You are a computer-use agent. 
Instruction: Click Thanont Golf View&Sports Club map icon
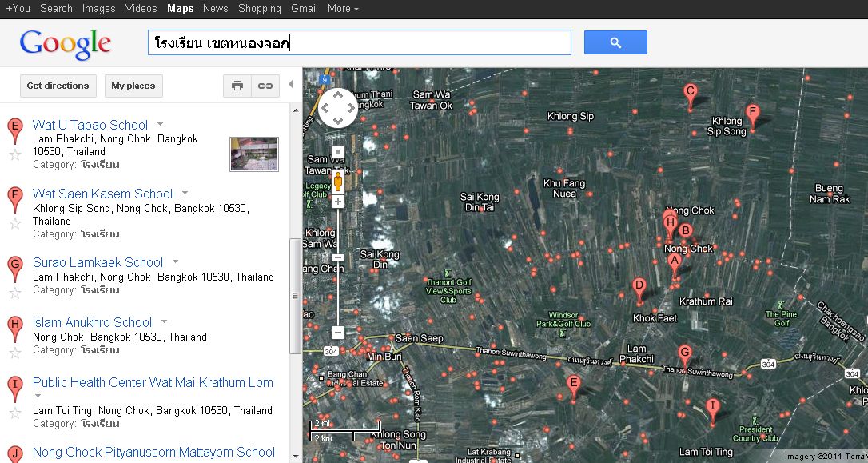[448, 273]
